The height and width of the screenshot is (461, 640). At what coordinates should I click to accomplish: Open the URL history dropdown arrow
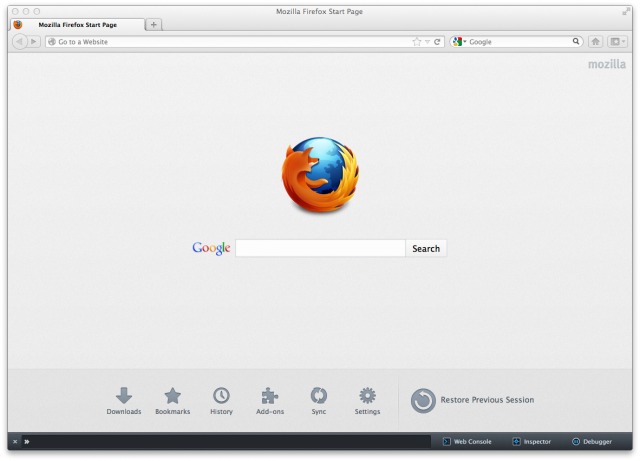tap(427, 42)
